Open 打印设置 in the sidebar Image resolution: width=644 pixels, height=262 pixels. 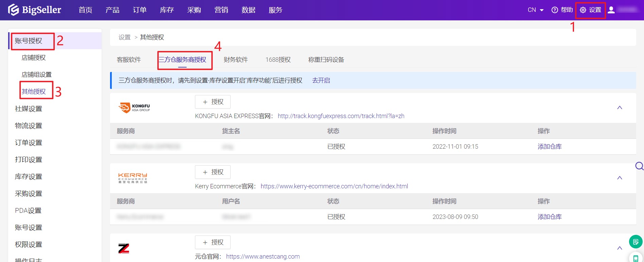[x=29, y=160]
